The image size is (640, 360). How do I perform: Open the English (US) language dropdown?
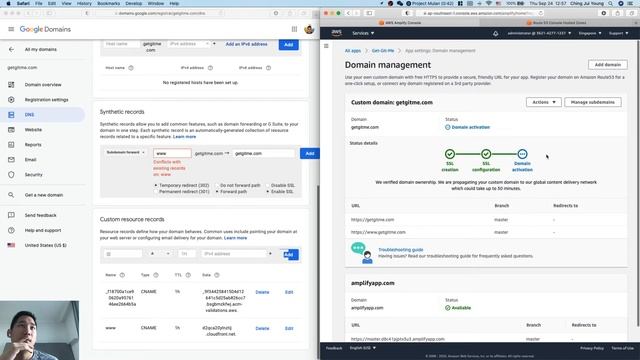tap(362, 348)
